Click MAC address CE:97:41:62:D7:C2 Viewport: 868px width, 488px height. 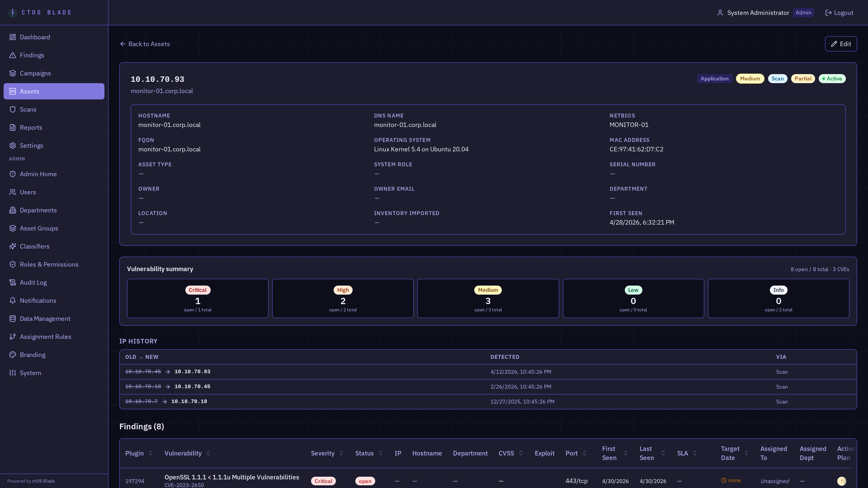tap(636, 149)
